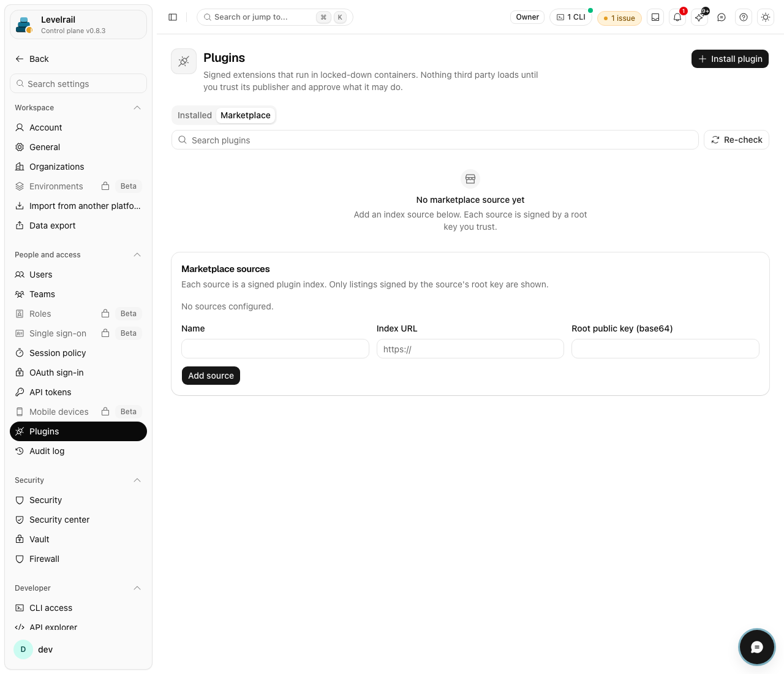
Task: Click the Plugins header icon
Action: pos(184,61)
